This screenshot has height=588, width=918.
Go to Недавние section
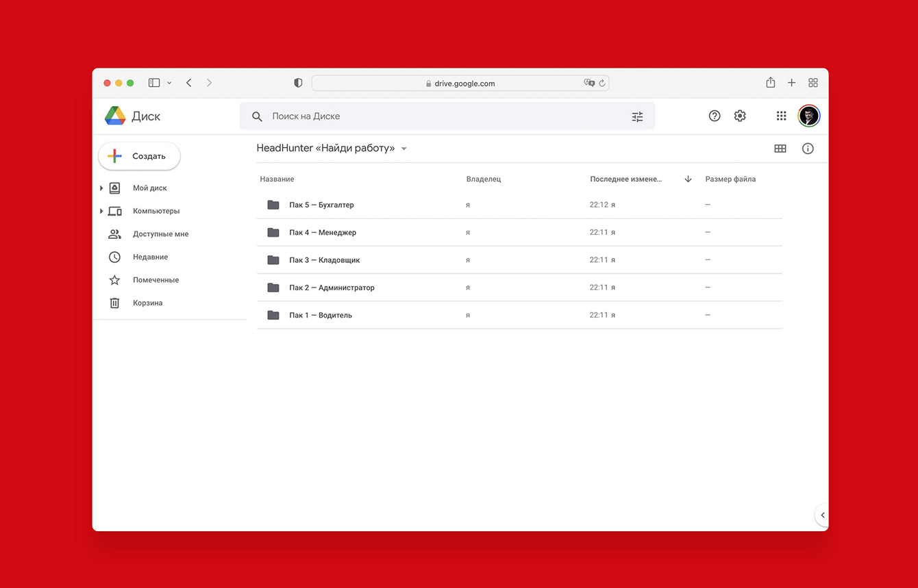(151, 257)
